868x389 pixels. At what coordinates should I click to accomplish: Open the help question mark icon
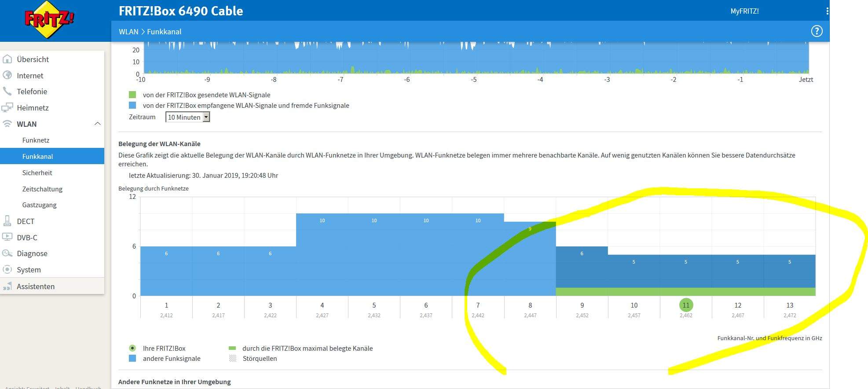(817, 31)
